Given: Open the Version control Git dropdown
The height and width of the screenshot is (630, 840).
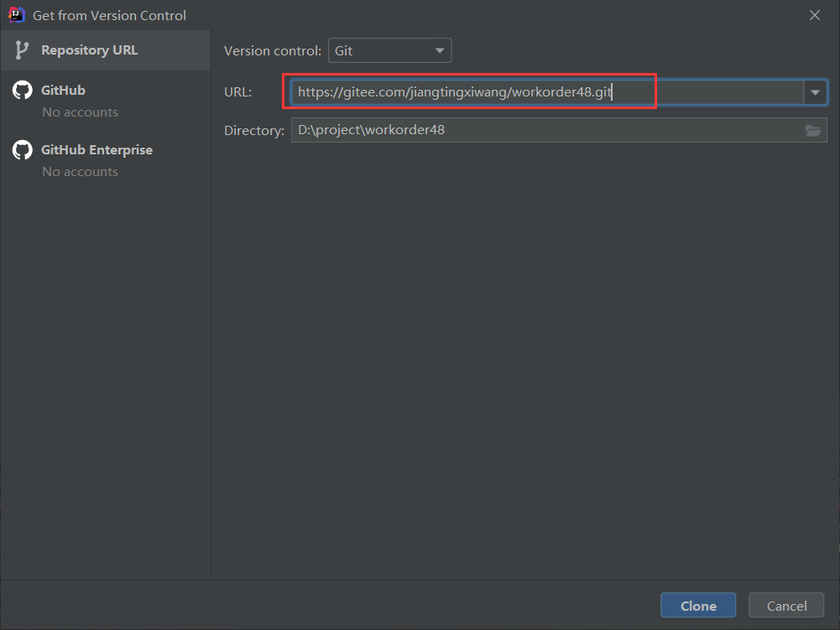Looking at the screenshot, I should point(389,51).
